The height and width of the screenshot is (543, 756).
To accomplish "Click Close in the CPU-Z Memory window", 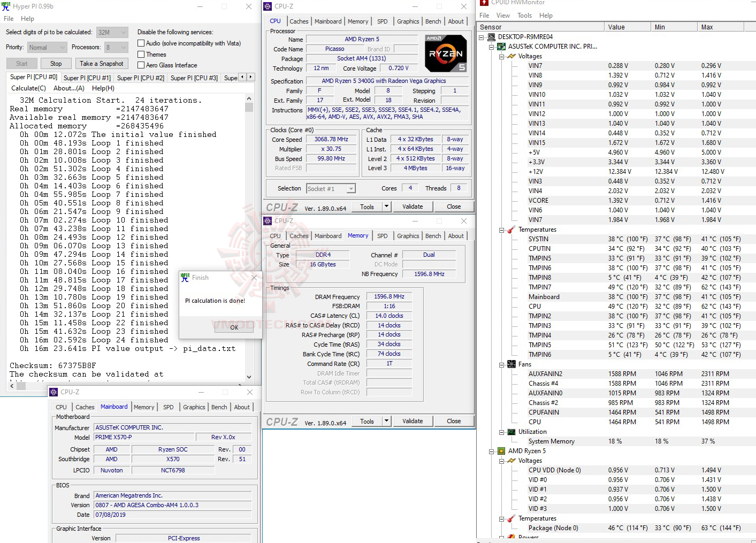I will (x=454, y=421).
